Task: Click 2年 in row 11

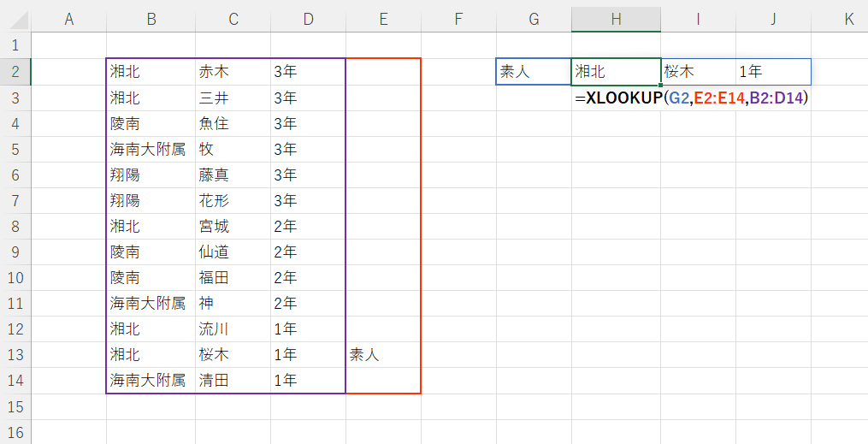Action: tap(285, 304)
